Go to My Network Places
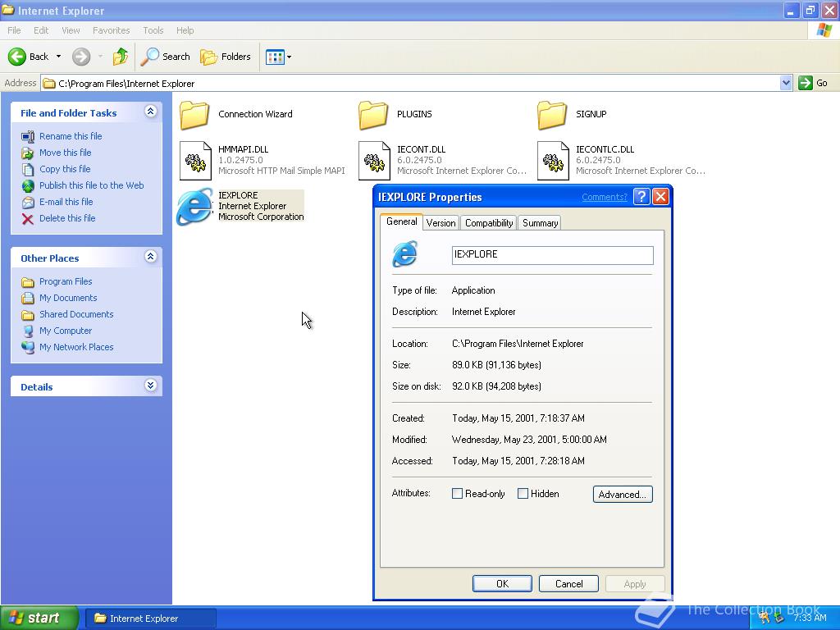840x630 pixels. 76,347
